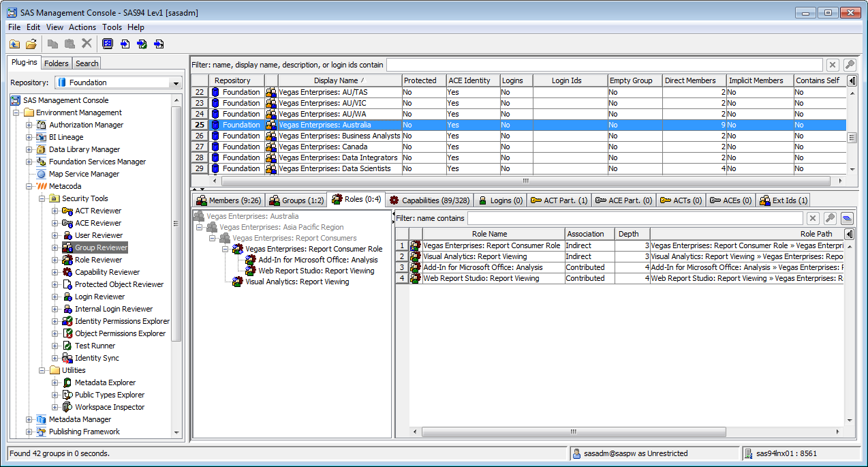The width and height of the screenshot is (868, 467).
Task: Select row Vegas Enterprises: Data Scientists
Action: 518,168
